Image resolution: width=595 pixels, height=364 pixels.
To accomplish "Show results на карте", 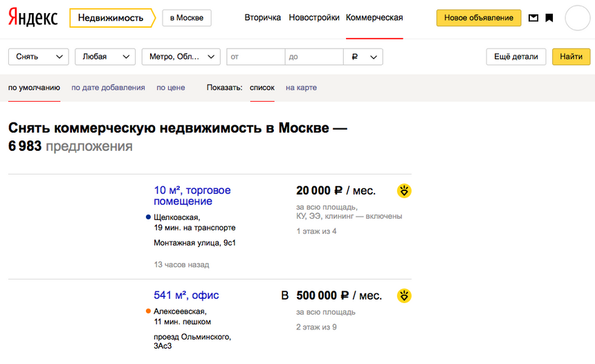I will click(301, 88).
